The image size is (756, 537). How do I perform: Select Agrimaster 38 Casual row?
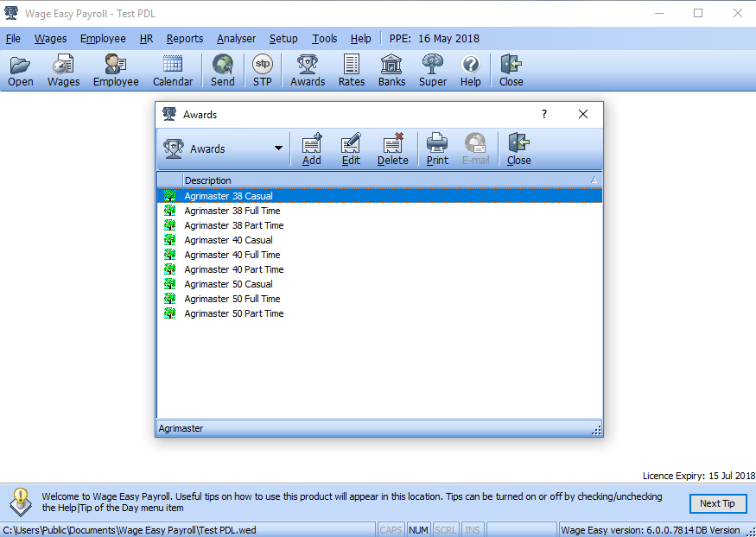(x=379, y=196)
